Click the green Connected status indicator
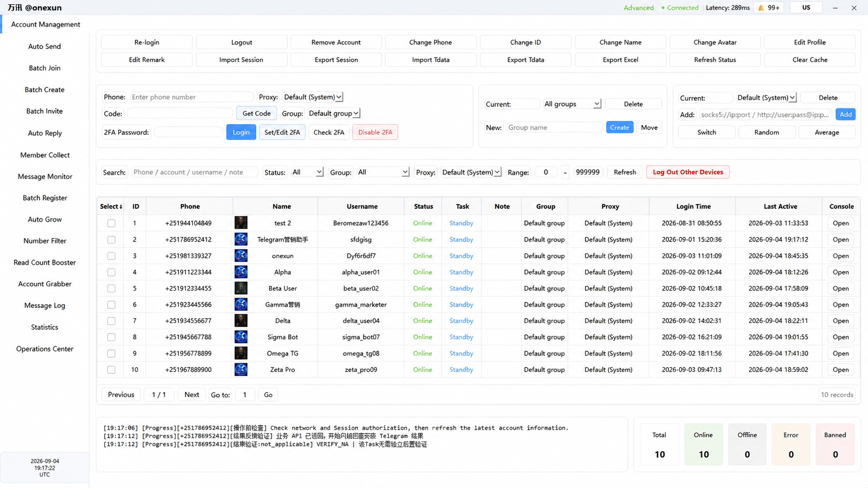The width and height of the screenshot is (868, 488). [x=680, y=8]
